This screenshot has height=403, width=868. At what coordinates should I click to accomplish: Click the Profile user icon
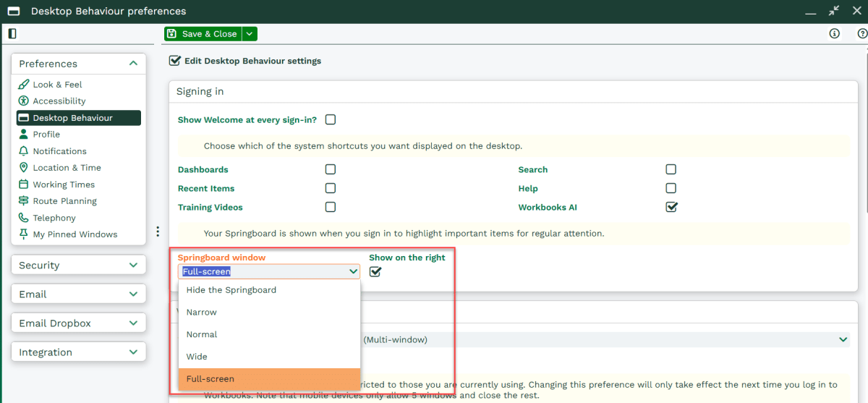tap(24, 134)
